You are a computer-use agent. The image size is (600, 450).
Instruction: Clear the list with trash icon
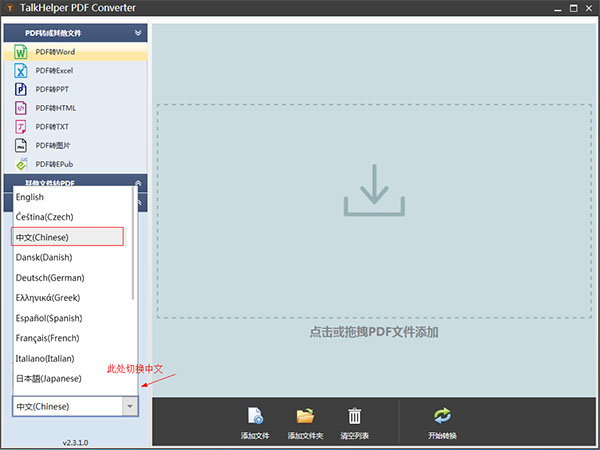[x=354, y=416]
